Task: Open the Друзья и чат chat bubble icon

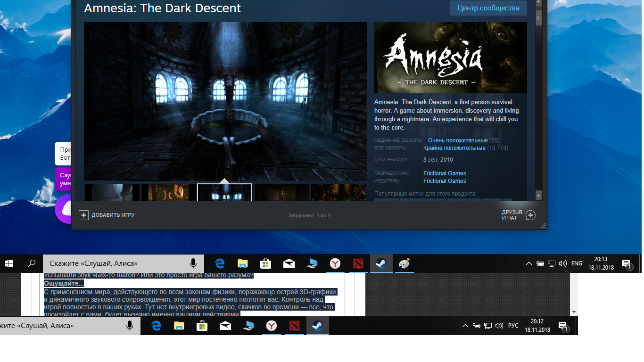Action: 530,215
